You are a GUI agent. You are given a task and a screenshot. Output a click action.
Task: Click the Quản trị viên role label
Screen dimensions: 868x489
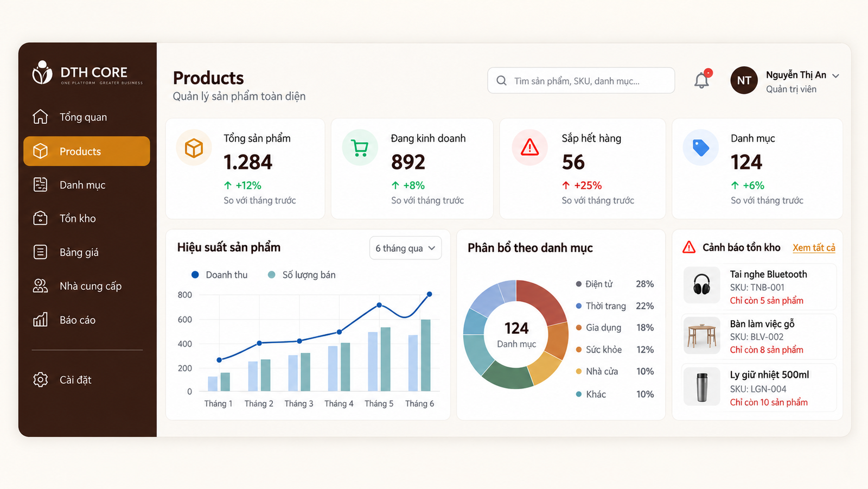pyautogui.click(x=791, y=89)
